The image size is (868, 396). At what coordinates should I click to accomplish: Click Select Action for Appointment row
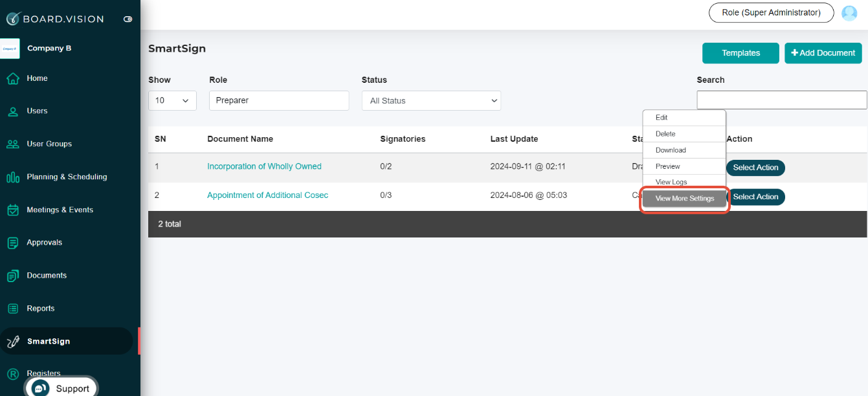755,197
